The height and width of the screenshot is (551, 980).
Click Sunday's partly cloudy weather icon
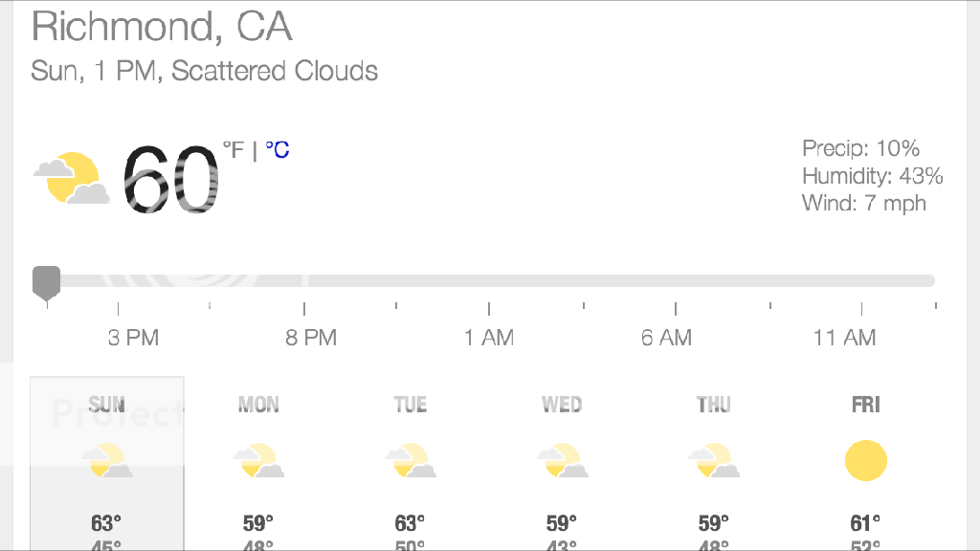tap(106, 461)
